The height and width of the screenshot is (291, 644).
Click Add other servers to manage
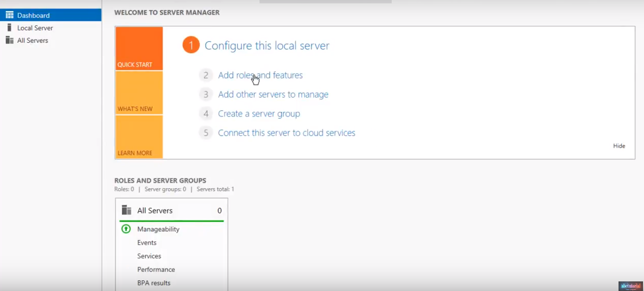pos(273,94)
